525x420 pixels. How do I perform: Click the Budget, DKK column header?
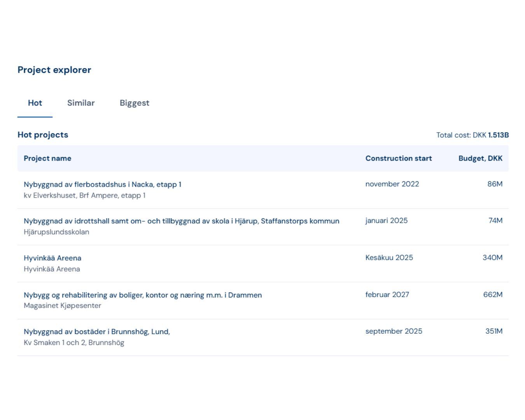[480, 158]
